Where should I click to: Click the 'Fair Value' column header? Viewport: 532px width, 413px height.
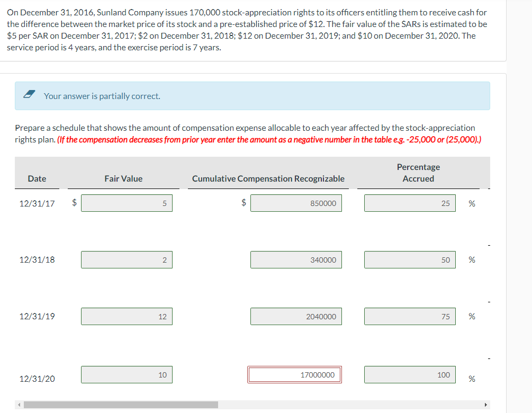click(x=123, y=178)
